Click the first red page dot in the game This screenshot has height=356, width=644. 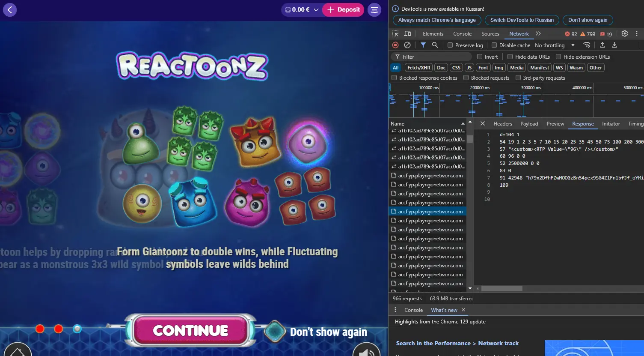click(40, 329)
